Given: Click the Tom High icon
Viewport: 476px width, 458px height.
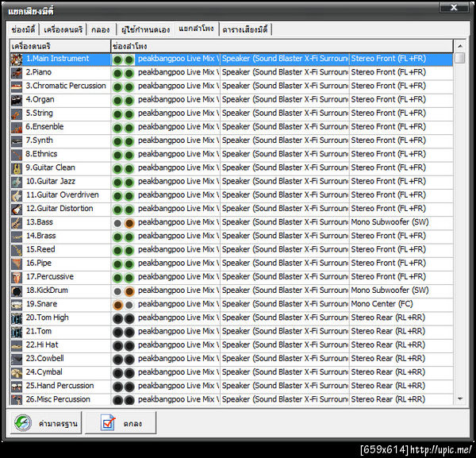Looking at the screenshot, I should coord(17,318).
